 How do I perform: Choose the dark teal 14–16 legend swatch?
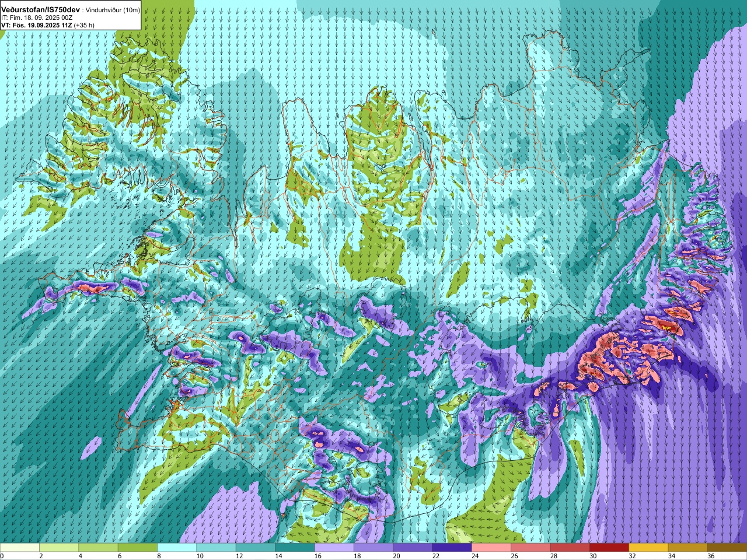(x=295, y=548)
